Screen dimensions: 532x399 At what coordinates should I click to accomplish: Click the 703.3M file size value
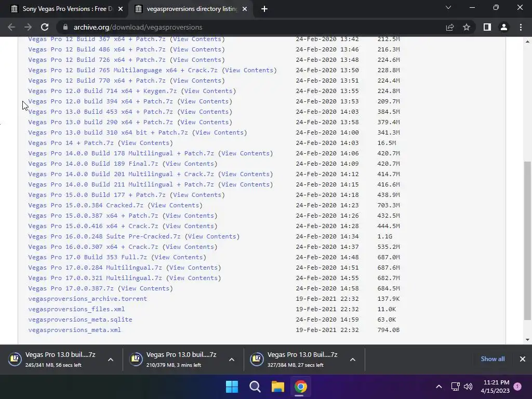coord(389,205)
